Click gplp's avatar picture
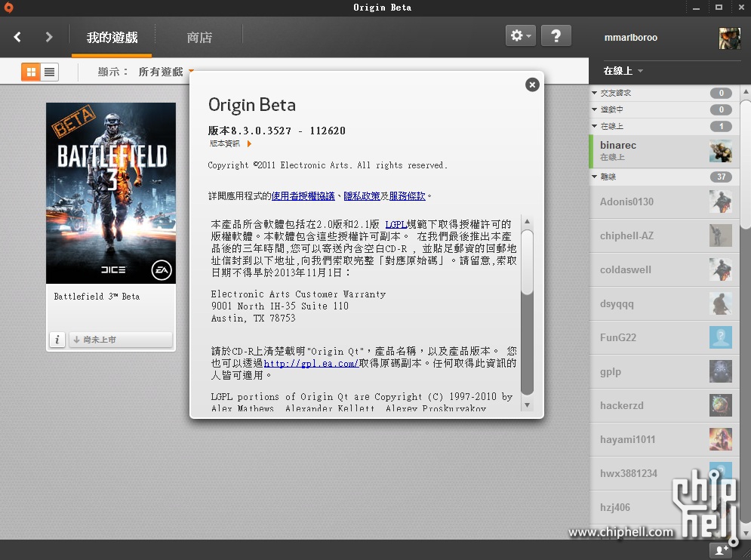The height and width of the screenshot is (560, 751). [x=720, y=371]
